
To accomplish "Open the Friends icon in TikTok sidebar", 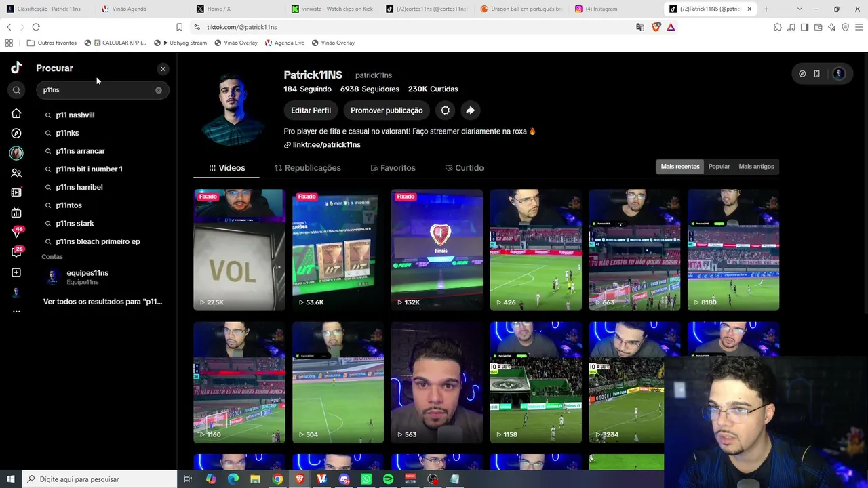I will 16,173.
